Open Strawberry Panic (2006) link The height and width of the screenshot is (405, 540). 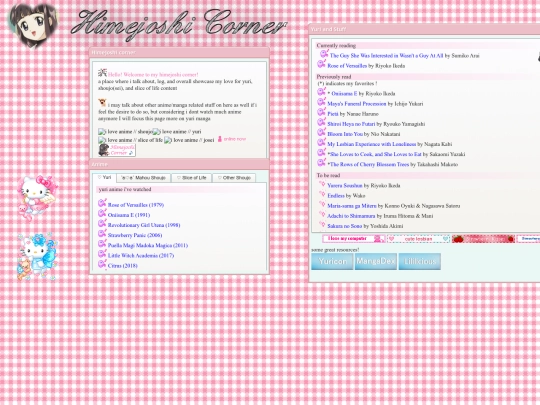pos(135,235)
